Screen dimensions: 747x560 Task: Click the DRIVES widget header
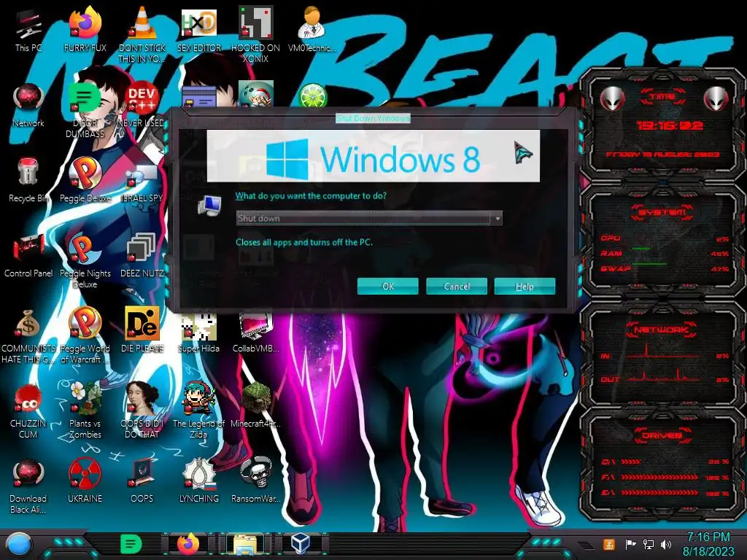(x=662, y=435)
